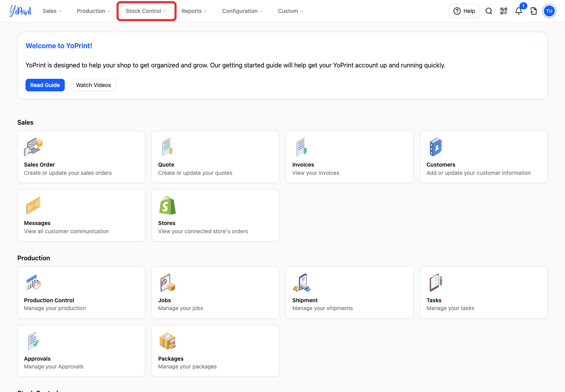Open the Help button
Screen dimensions: 565x392
(x=464, y=11)
